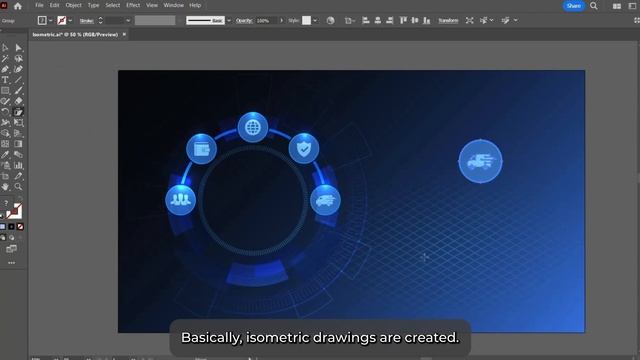Expand the opacity slider arrow

(x=281, y=20)
